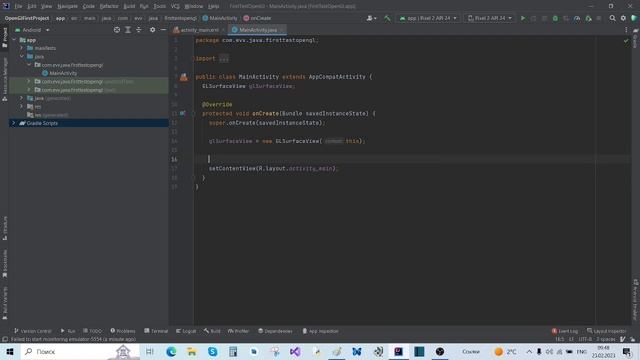Click the Run app green play button
The height and width of the screenshot is (360, 640).
(x=522, y=18)
